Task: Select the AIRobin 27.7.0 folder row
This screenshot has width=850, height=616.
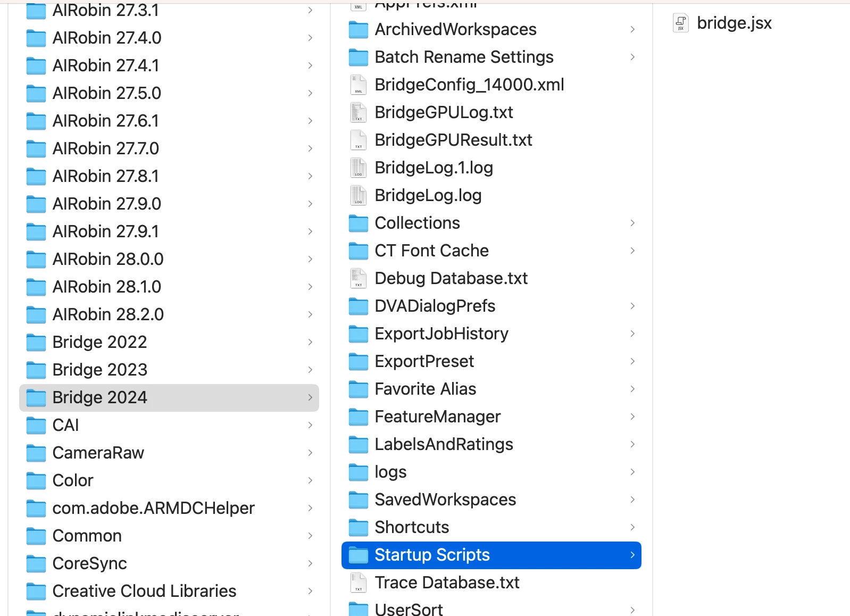Action: [x=169, y=148]
